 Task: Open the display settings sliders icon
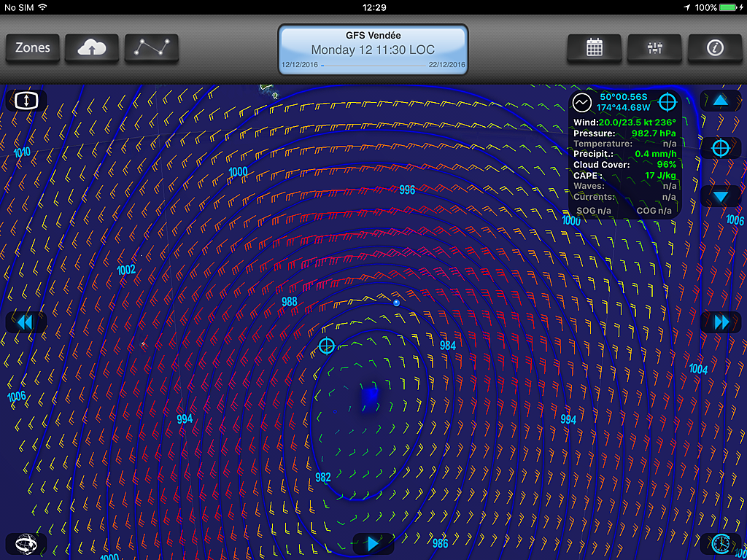(x=654, y=48)
